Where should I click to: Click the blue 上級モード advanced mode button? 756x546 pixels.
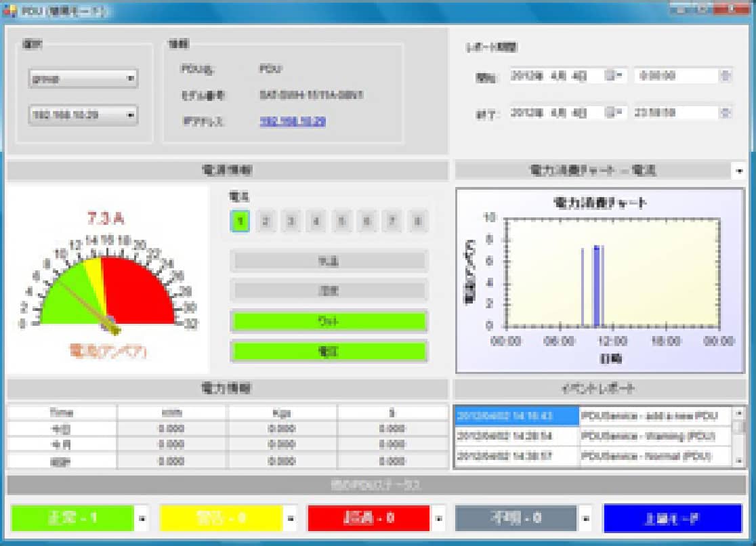(x=673, y=518)
